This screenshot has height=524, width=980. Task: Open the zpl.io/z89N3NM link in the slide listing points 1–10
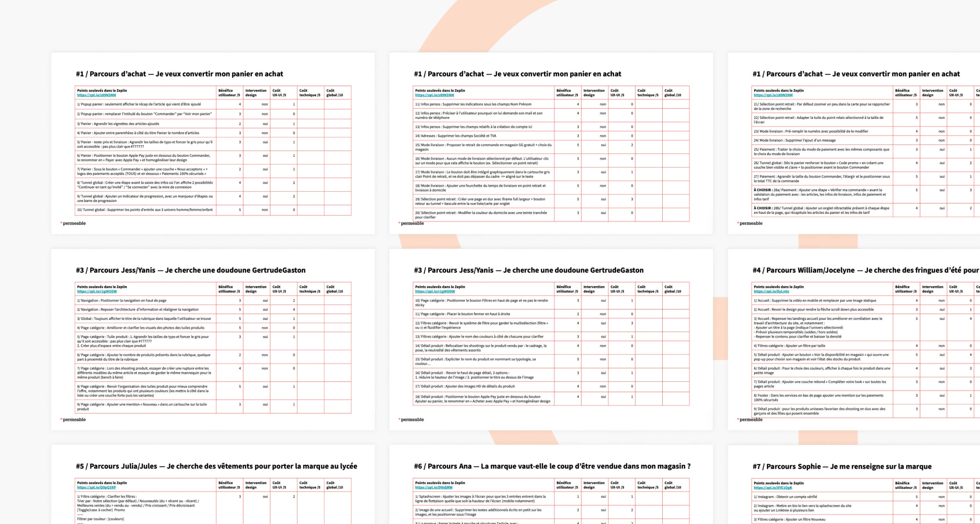[96, 95]
